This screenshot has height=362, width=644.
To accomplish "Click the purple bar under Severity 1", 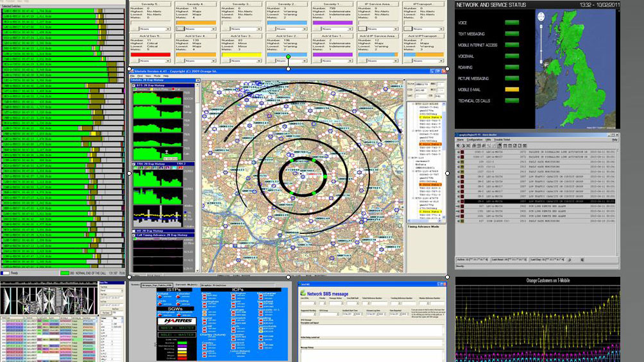I will pos(333,23).
